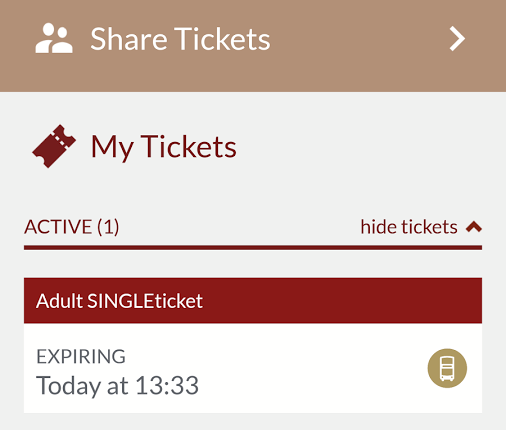506x430 pixels.
Task: Open Share Tickets via the right chevron arrow
Action: coord(457,39)
